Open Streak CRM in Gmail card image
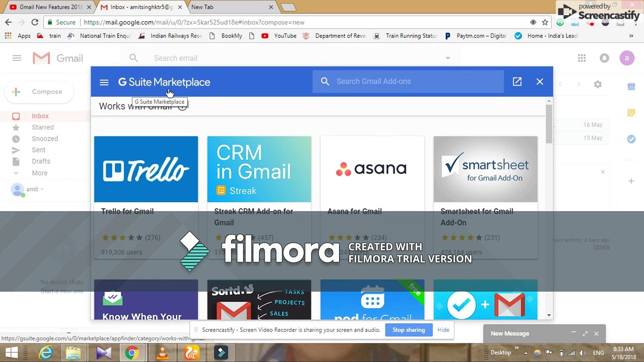This screenshot has height=362, width=644. tap(259, 169)
